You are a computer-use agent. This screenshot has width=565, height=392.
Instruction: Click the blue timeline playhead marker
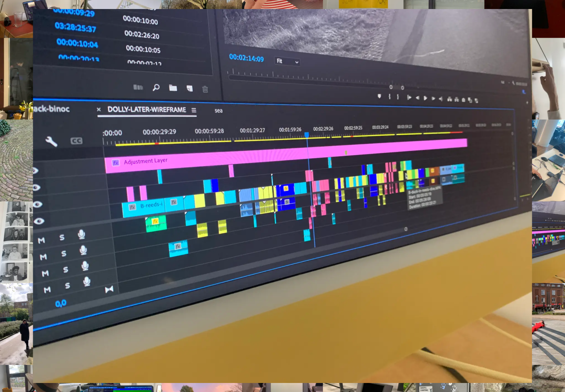coord(307,135)
